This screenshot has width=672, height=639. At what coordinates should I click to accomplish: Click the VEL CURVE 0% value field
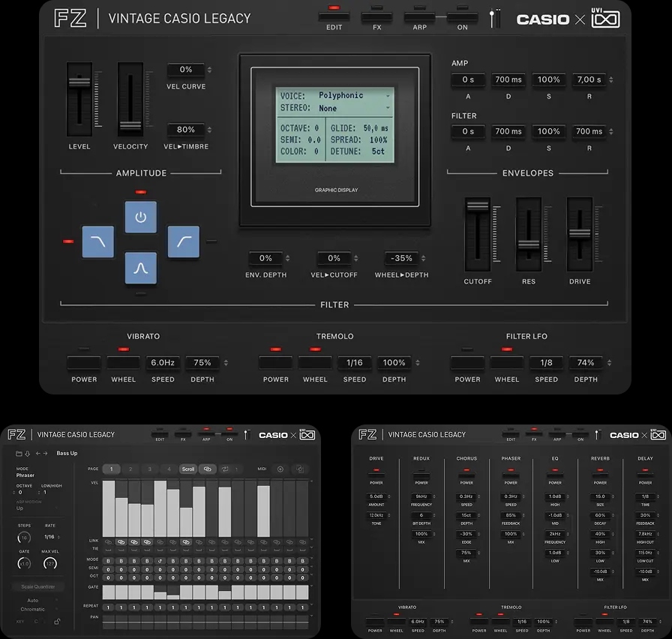186,70
